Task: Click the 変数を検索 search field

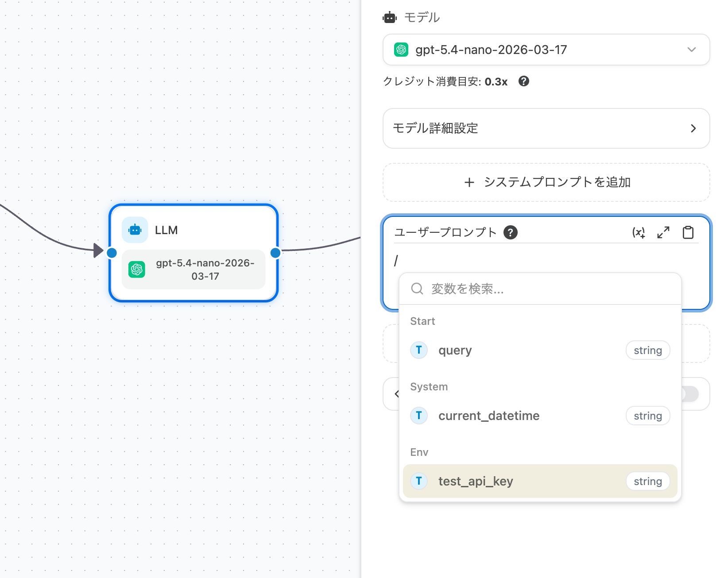Action: (x=540, y=289)
